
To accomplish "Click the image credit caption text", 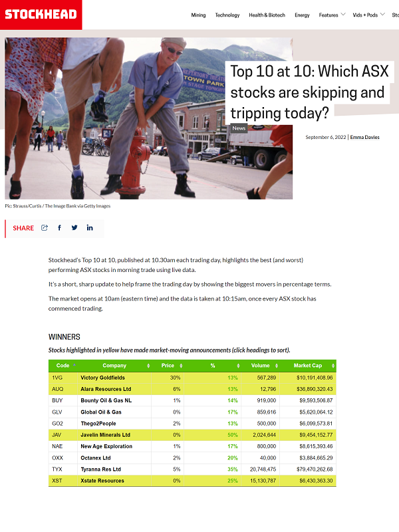I will click(x=58, y=206).
